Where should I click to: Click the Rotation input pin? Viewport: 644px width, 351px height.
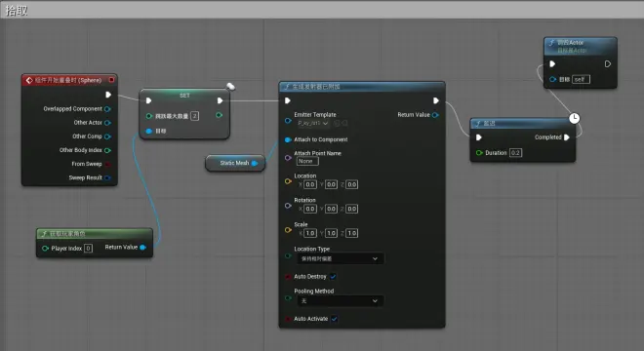tap(288, 206)
